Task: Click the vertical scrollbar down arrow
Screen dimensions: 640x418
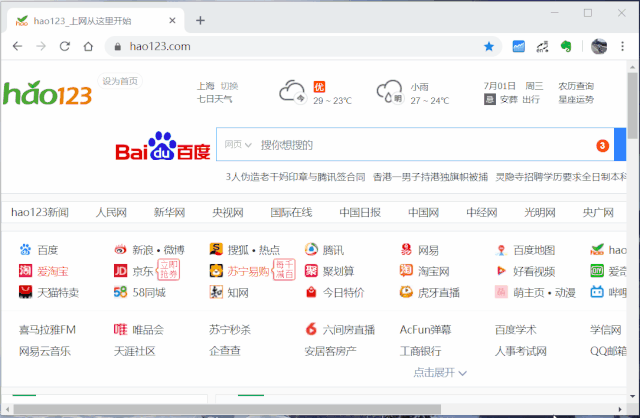Action: point(633,396)
